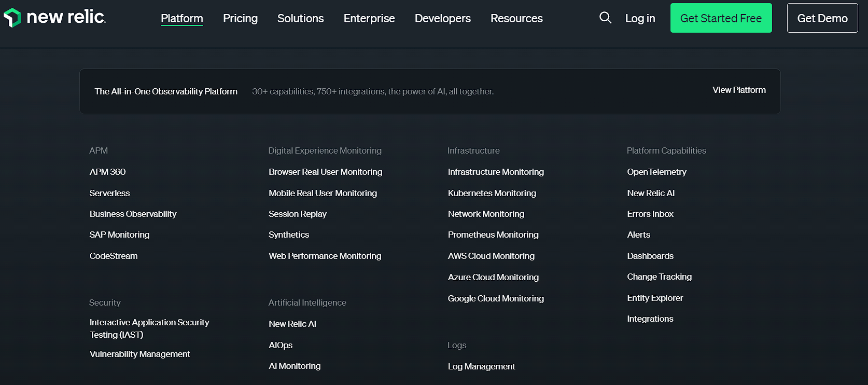Open Dashboards

point(650,256)
